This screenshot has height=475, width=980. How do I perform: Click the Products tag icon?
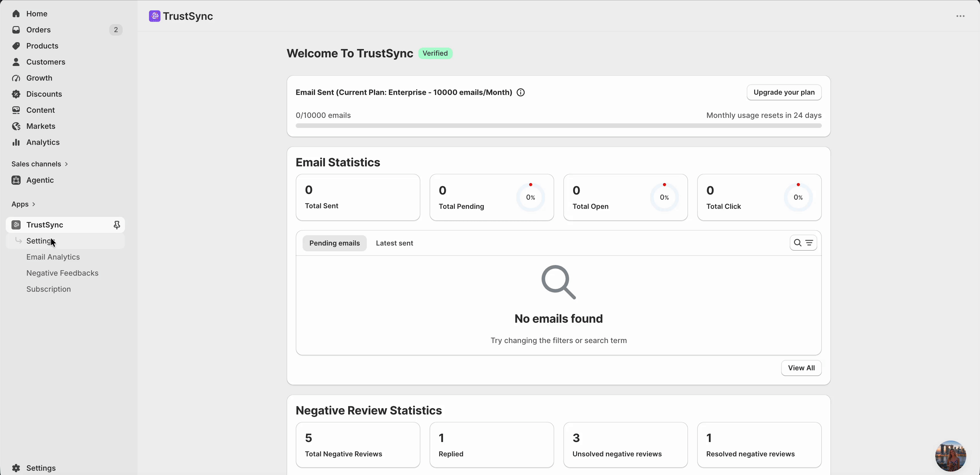pyautogui.click(x=16, y=46)
